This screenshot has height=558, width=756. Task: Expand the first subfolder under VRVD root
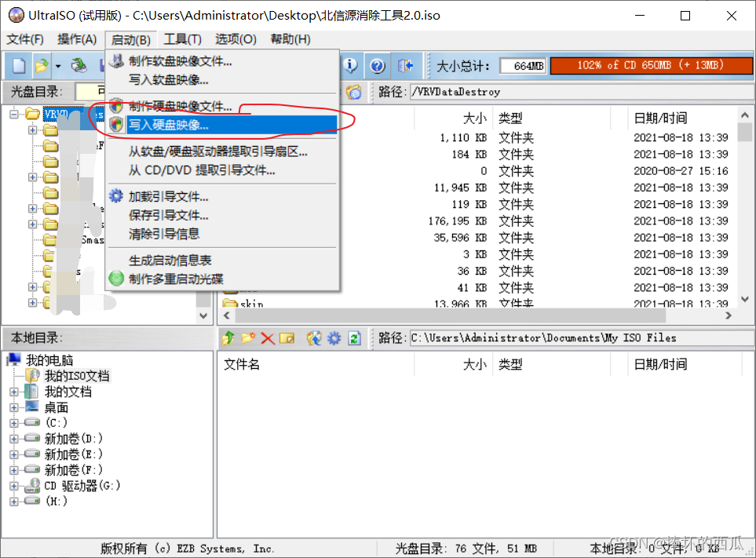click(32, 130)
